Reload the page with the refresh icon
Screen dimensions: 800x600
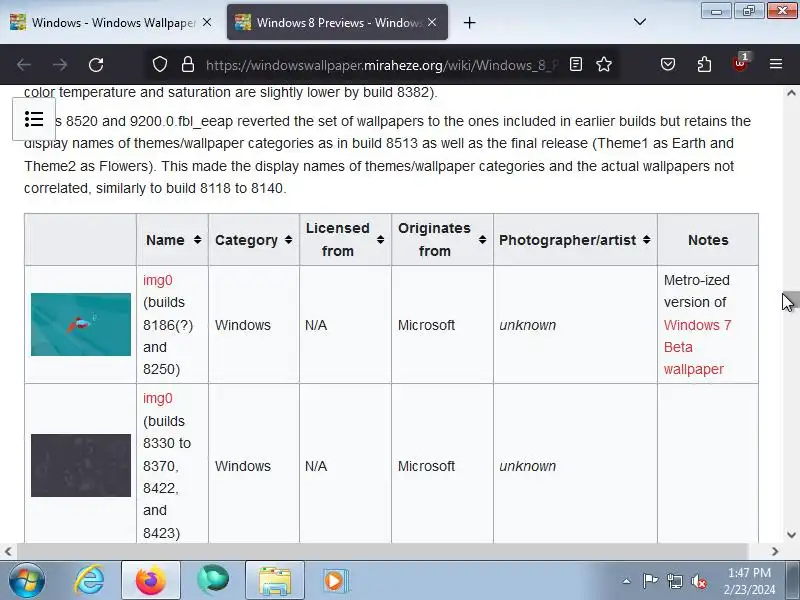pyautogui.click(x=96, y=65)
